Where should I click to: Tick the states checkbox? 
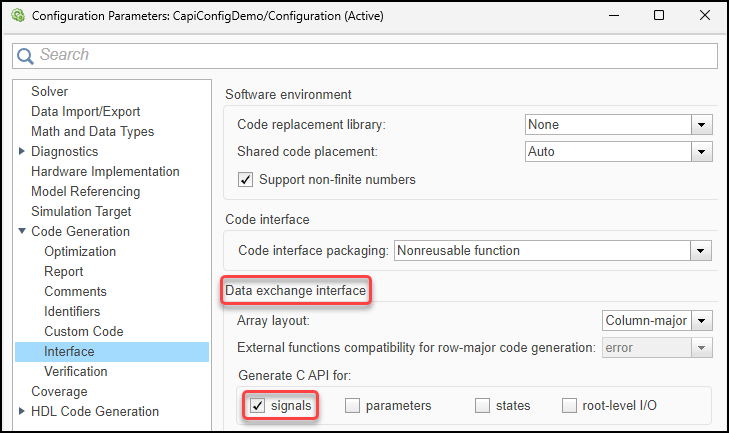(x=482, y=406)
